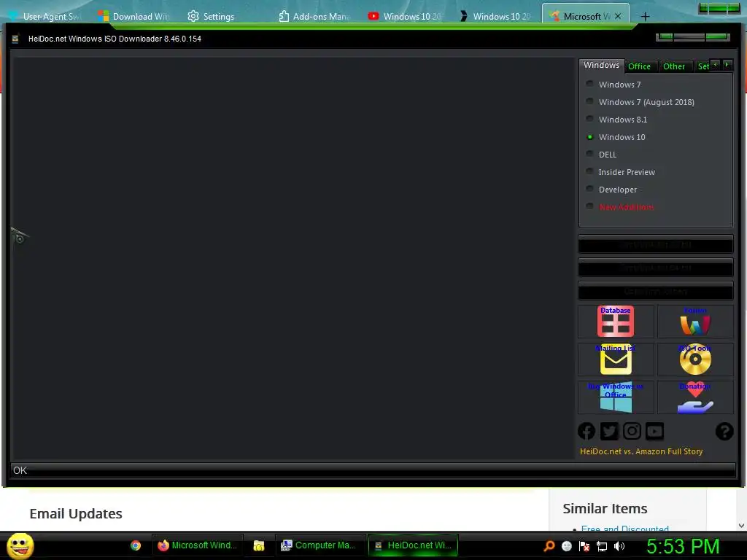Switch to the Windows tab in HeiDoc

601,65
